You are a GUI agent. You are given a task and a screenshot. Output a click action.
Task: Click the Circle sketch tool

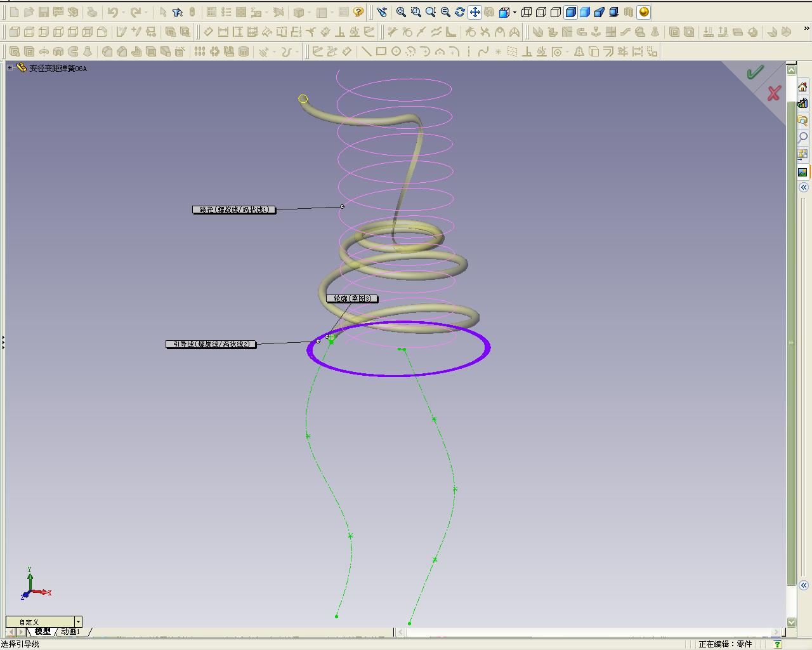tap(396, 51)
